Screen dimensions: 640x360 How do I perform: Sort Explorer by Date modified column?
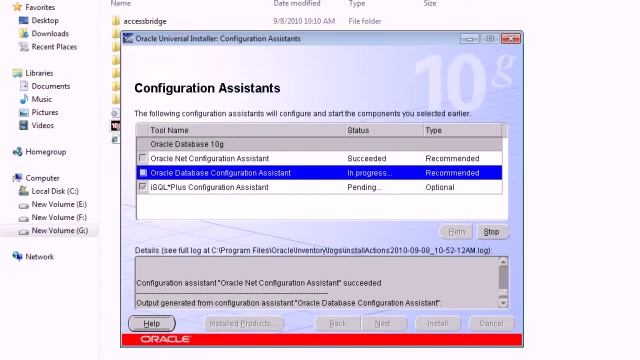[x=297, y=4]
